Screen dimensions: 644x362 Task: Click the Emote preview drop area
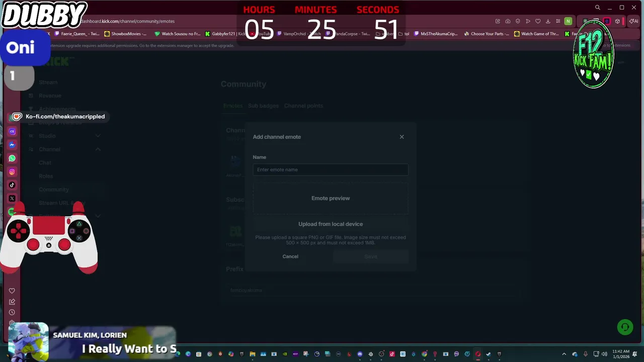click(x=331, y=198)
